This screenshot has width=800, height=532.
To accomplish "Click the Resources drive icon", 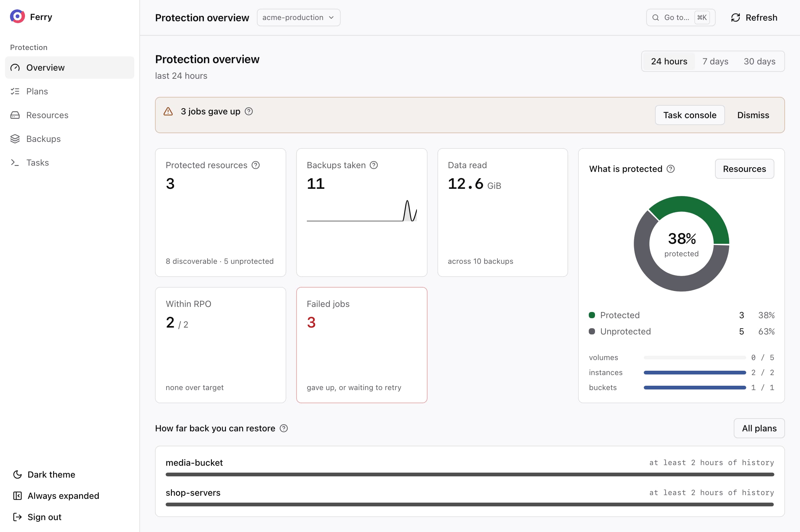I will pos(15,115).
